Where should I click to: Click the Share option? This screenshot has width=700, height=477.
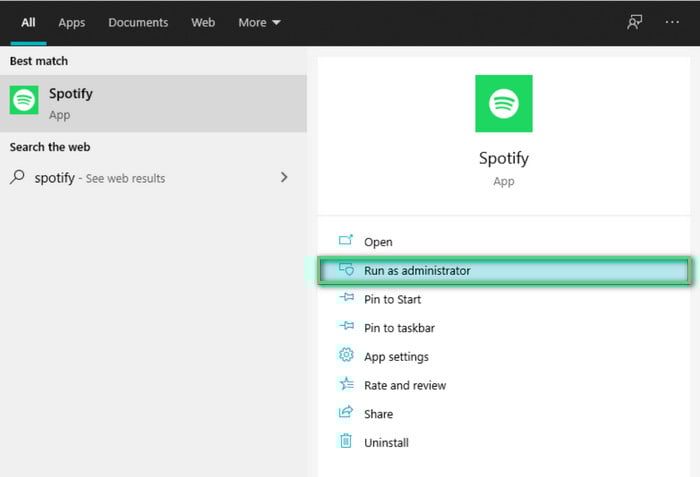pos(504,414)
